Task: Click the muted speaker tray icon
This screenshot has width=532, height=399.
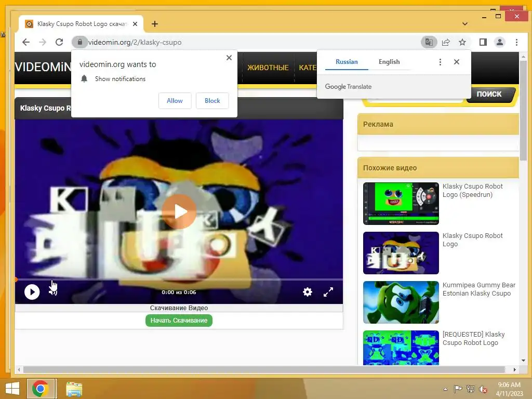Action: click(x=483, y=390)
